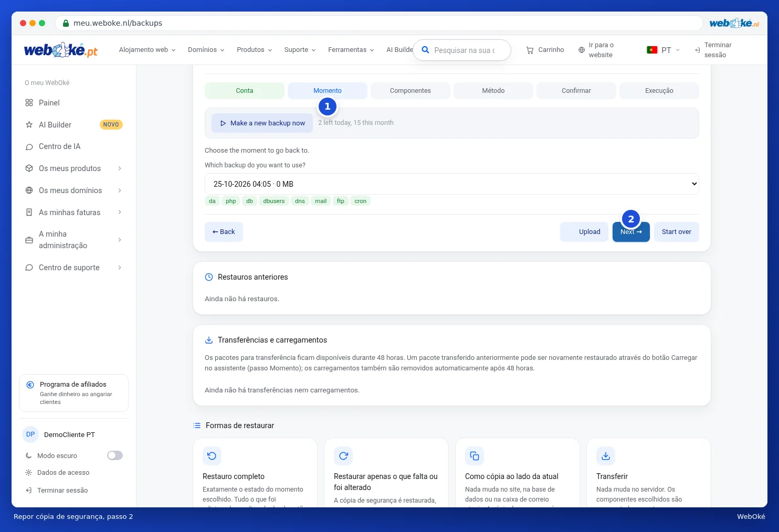Expand Os meus produtos chevron
The height and width of the screenshot is (532, 779).
pos(120,168)
